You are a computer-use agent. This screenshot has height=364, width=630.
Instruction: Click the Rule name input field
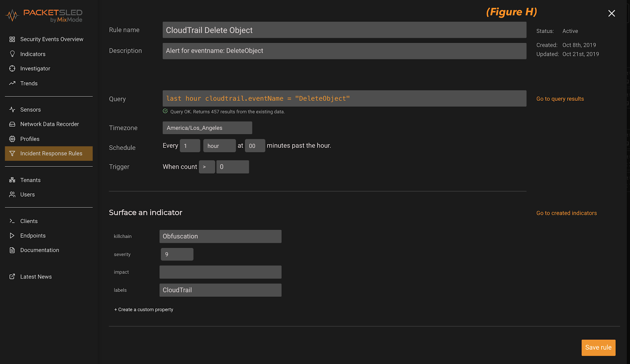[x=344, y=30]
